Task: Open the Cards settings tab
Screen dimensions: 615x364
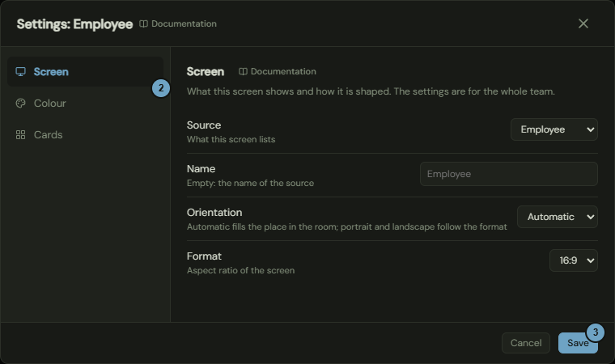Action: 85,134
